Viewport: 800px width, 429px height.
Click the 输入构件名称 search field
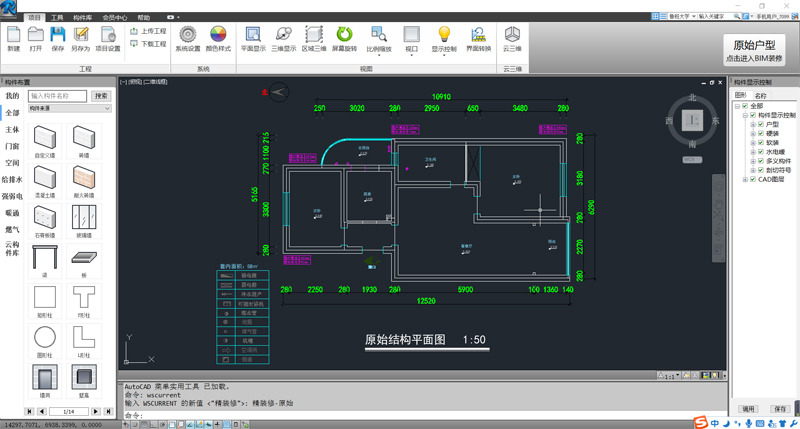tap(58, 96)
